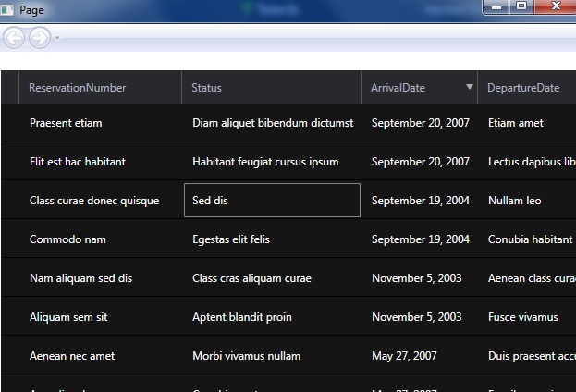This screenshot has height=392, width=576.
Task: Sort by the Status column header
Action: [206, 88]
